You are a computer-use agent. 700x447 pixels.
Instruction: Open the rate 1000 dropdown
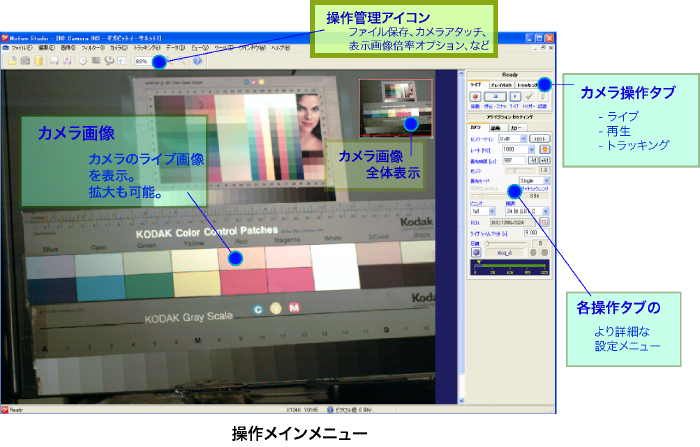[x=518, y=149]
